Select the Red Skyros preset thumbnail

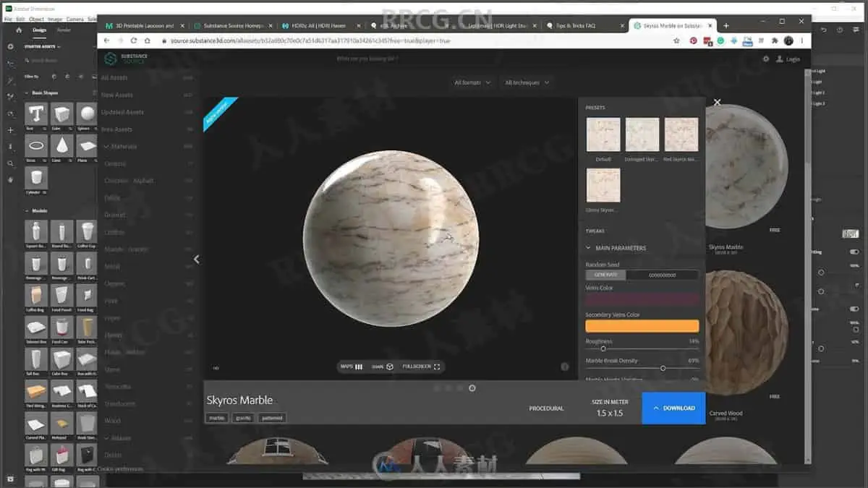[x=681, y=134]
